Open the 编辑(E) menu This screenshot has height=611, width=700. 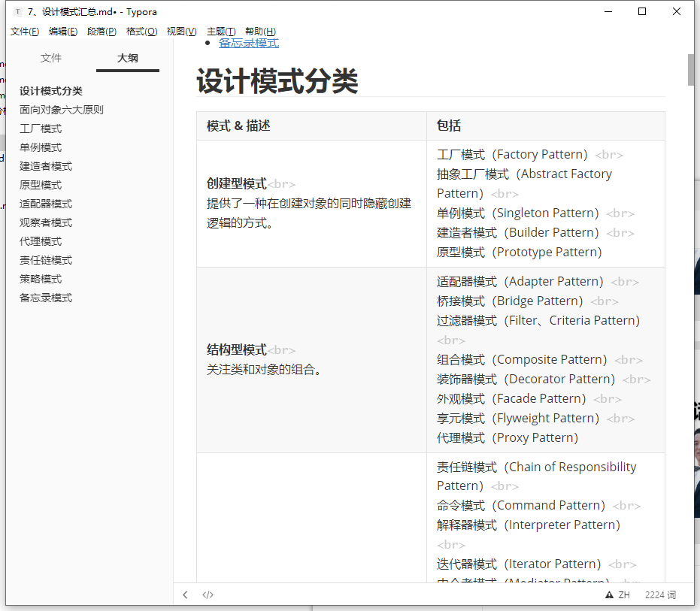tap(63, 32)
